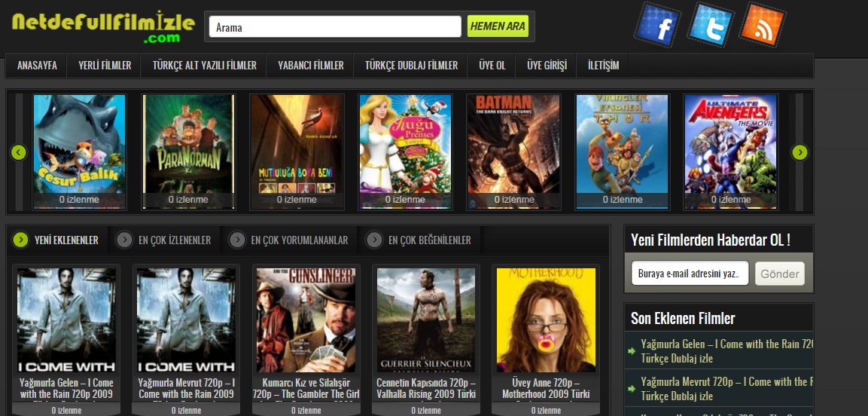Open Batman Dark Knight Returns poster

pos(513,151)
